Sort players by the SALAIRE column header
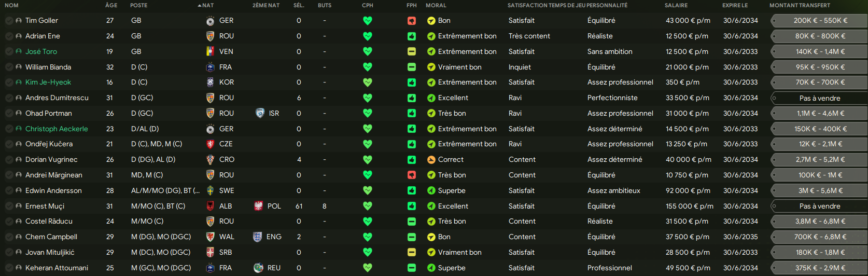 click(676, 5)
